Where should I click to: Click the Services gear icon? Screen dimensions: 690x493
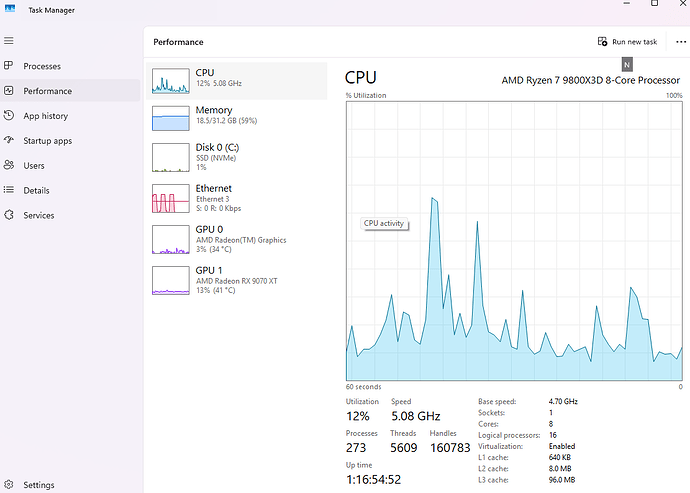tap(9, 215)
